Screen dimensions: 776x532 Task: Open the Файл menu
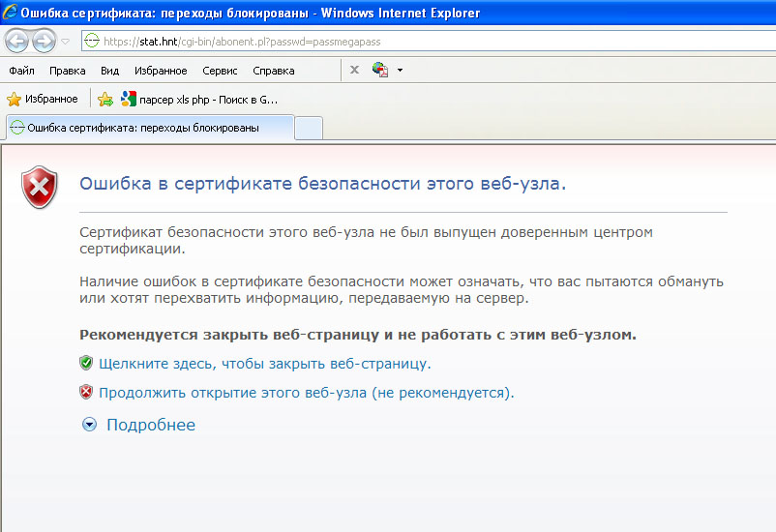pyautogui.click(x=21, y=71)
